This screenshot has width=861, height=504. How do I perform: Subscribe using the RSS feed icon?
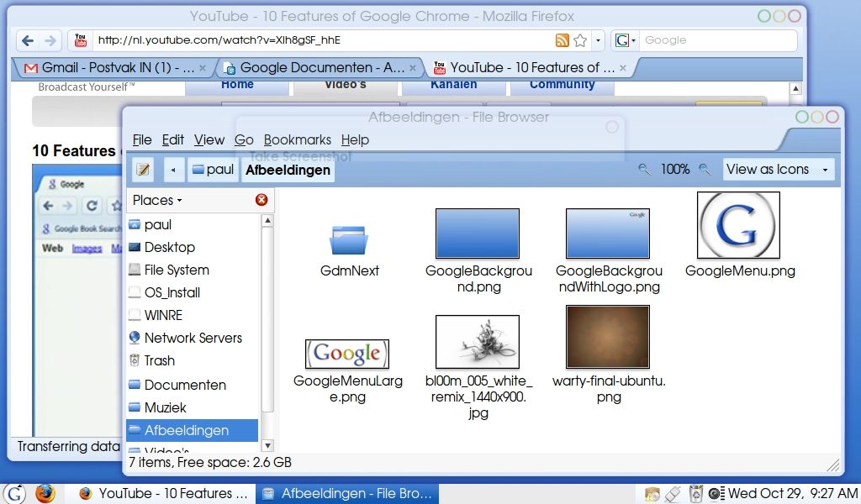(563, 40)
